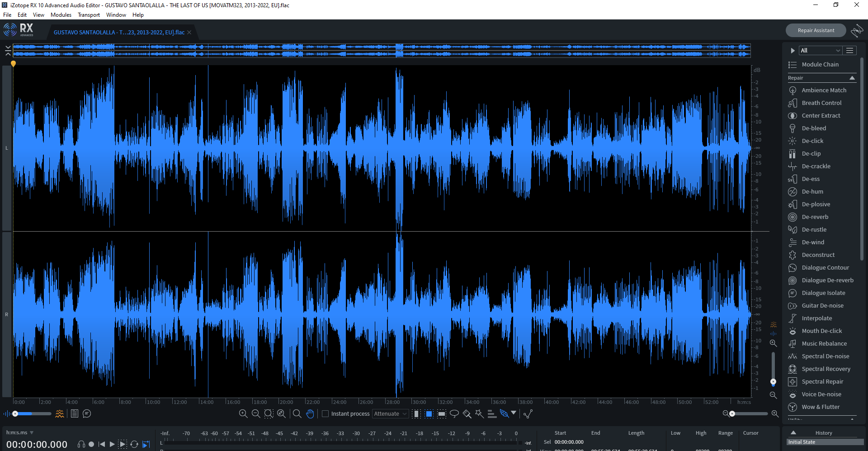Switch to the GUSTAVO SANTAOLALLA file tab
Screen dimensions: 868x451
(119, 32)
